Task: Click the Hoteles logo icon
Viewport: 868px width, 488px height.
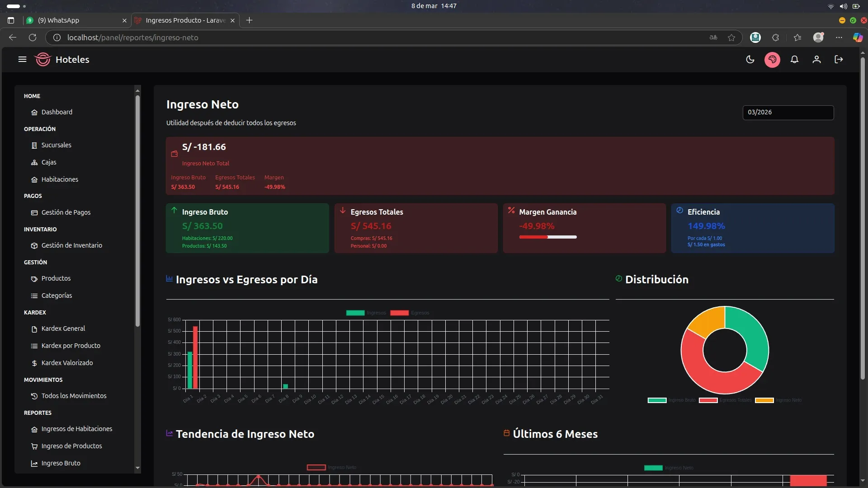Action: coord(43,60)
